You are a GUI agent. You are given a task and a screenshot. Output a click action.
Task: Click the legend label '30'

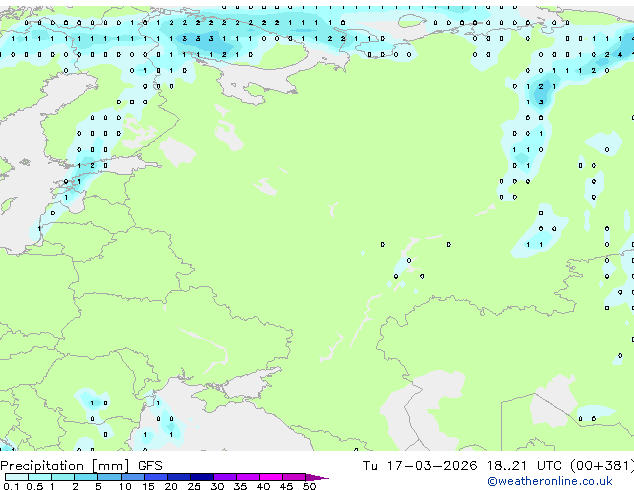[x=217, y=486]
